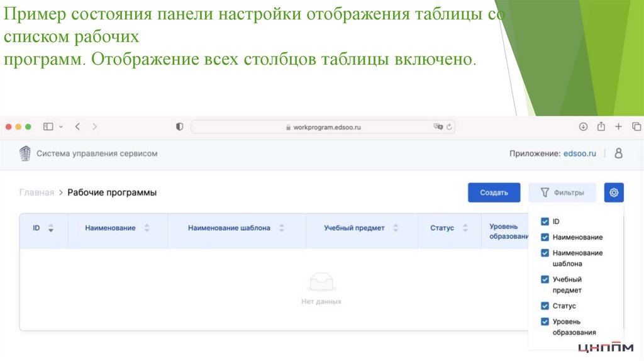Reload the page with the refresh icon
This screenshot has width=644, height=361.
click(449, 127)
